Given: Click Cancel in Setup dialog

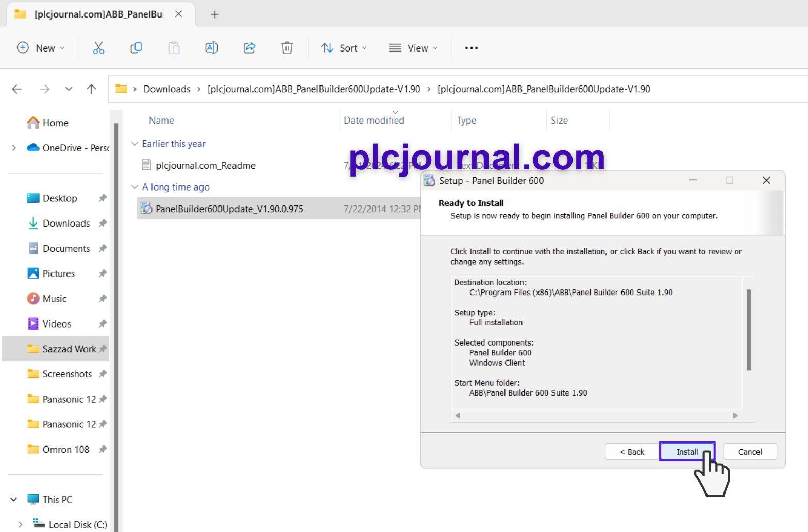Looking at the screenshot, I should coord(750,452).
